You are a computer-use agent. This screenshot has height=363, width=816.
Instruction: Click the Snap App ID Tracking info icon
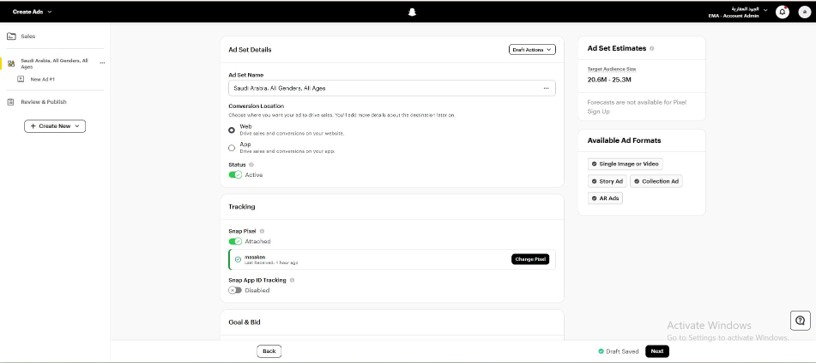pyautogui.click(x=292, y=280)
